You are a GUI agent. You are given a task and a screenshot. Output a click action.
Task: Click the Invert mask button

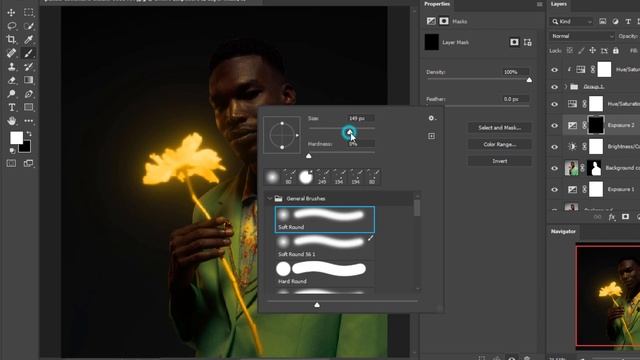tap(500, 161)
